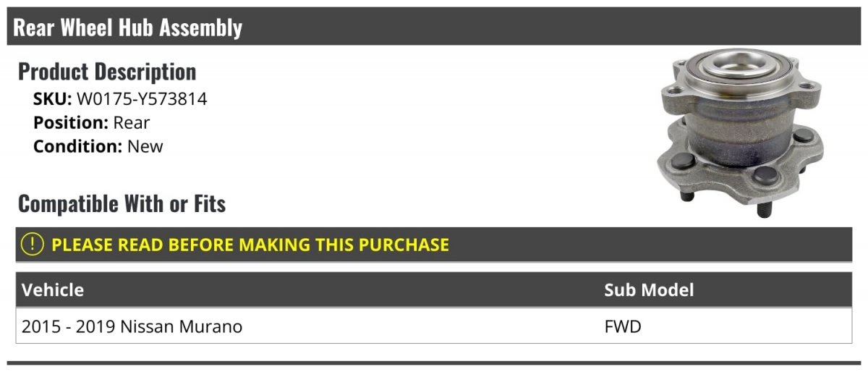Click the Sub Model column header
This screenshot has width=868, height=372.
point(649,290)
